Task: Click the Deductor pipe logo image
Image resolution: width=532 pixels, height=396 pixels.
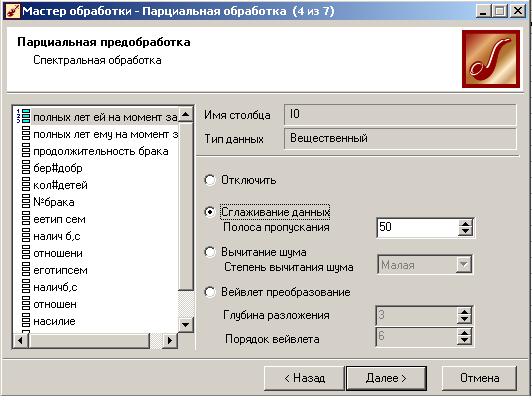Action: point(491,59)
